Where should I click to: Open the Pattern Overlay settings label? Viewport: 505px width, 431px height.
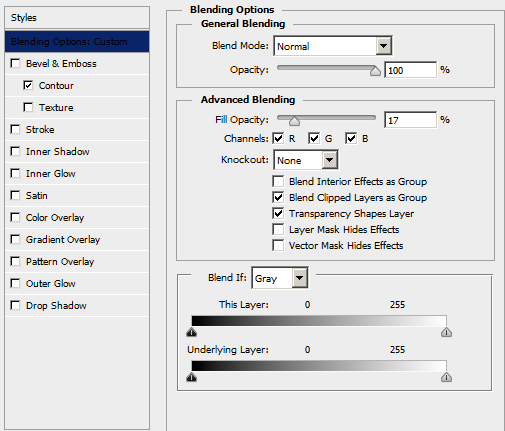click(x=60, y=261)
